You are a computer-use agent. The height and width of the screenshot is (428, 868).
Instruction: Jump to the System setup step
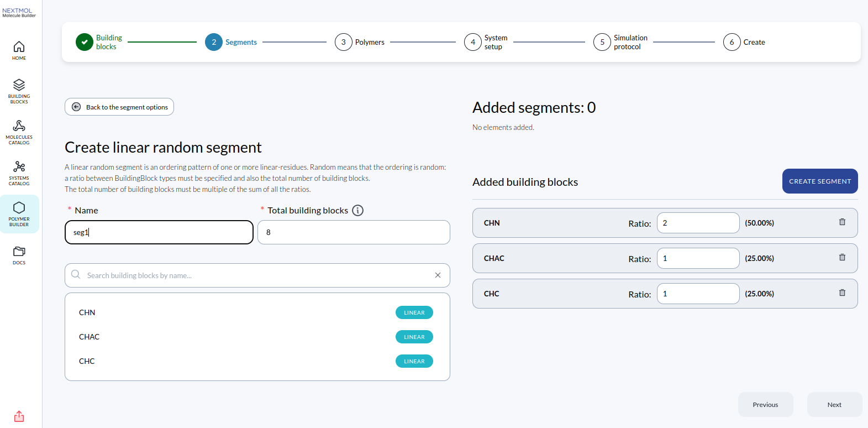pos(473,42)
